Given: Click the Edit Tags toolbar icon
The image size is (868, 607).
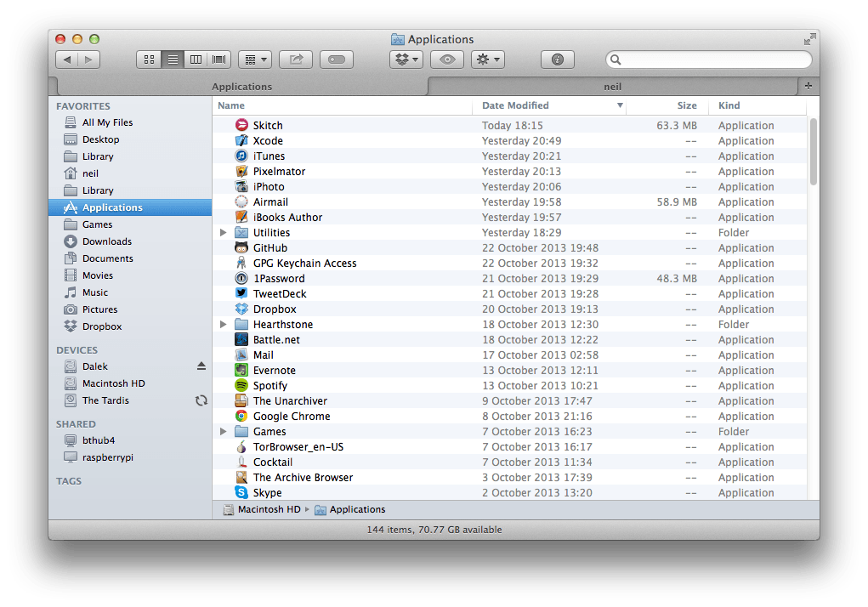Looking at the screenshot, I should [x=336, y=59].
